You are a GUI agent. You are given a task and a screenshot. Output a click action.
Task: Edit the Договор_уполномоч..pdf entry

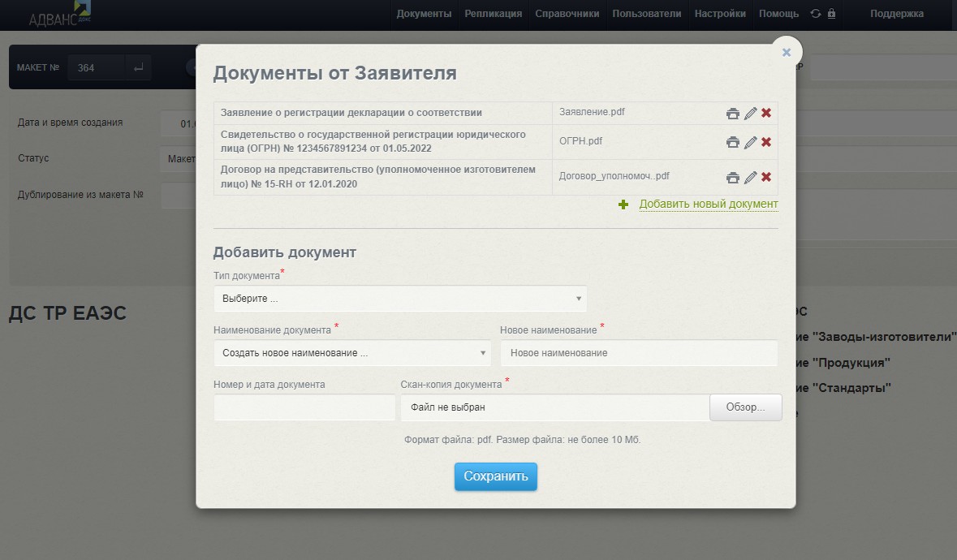point(750,178)
